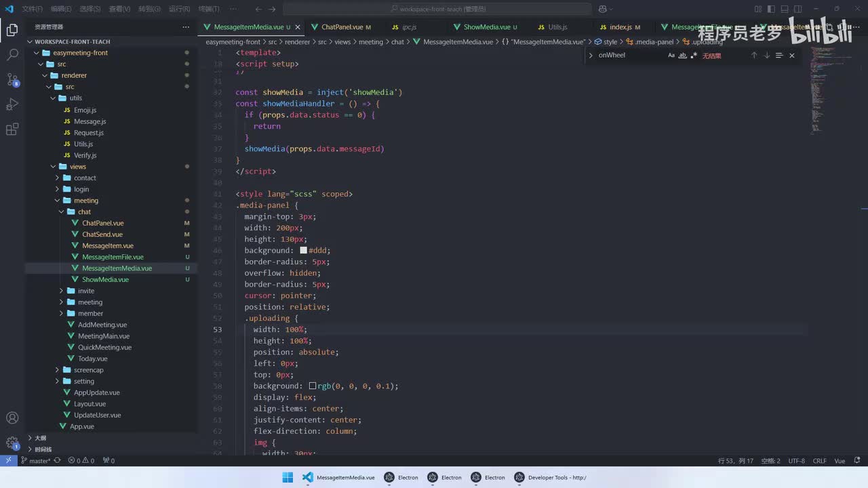Image resolution: width=868 pixels, height=488 pixels.
Task: Toggle Match Case in the find widget
Action: point(671,56)
